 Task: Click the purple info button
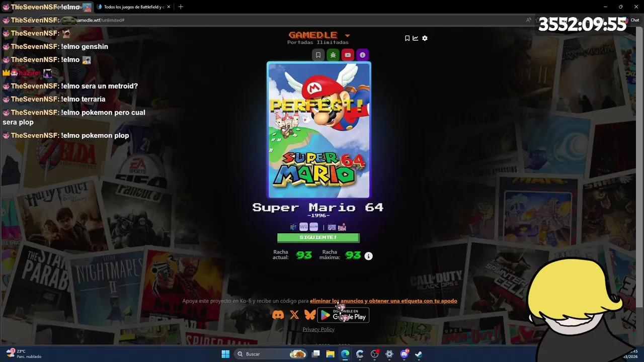[x=362, y=55]
